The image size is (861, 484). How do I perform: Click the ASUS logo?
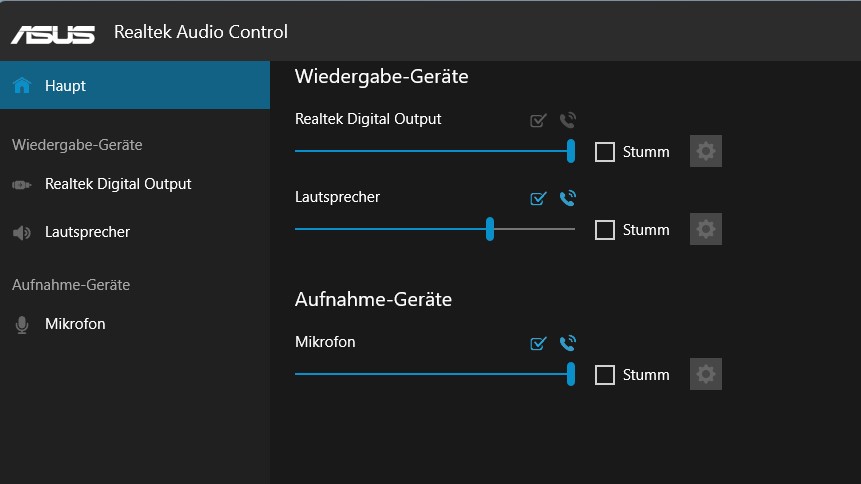point(53,33)
